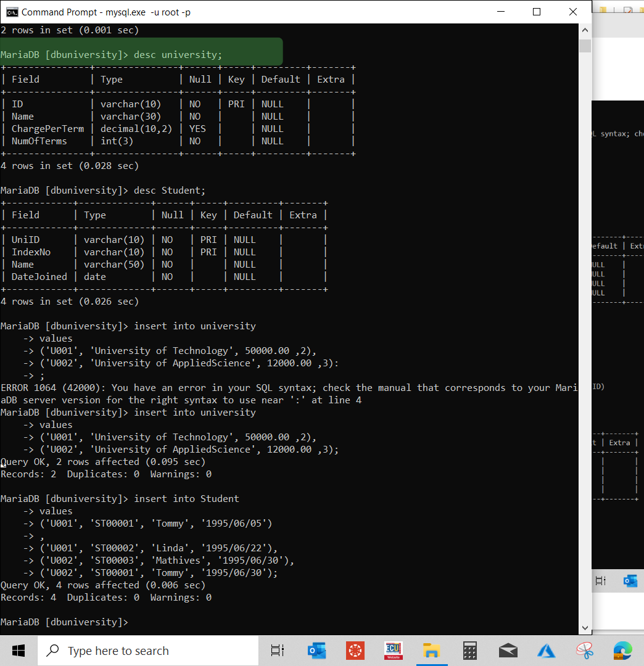The width and height of the screenshot is (644, 666).
Task: Open Microsoft Edge browser
Action: pos(622,651)
